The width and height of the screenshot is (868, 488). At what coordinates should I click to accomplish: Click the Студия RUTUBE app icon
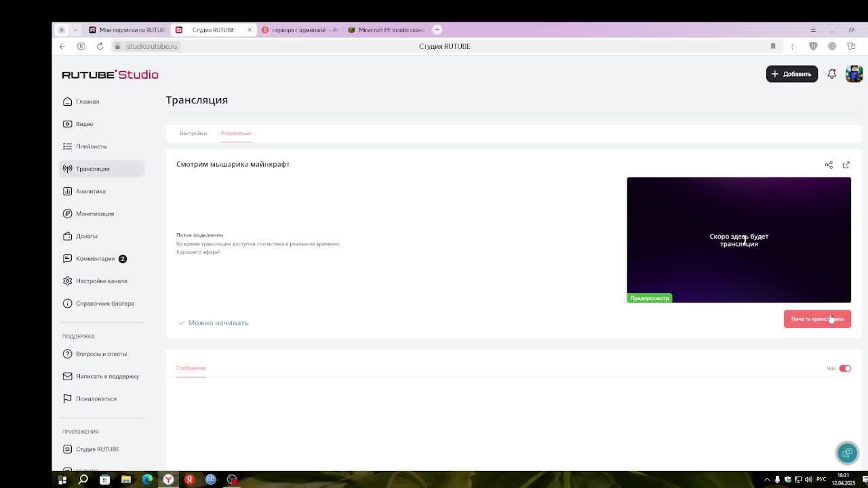[67, 449]
